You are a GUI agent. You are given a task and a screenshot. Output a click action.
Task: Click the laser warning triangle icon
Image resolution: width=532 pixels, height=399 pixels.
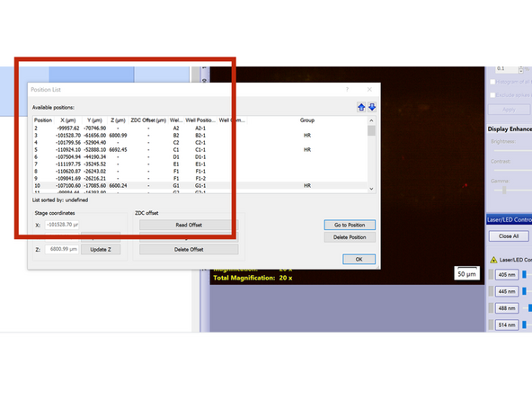[493, 260]
